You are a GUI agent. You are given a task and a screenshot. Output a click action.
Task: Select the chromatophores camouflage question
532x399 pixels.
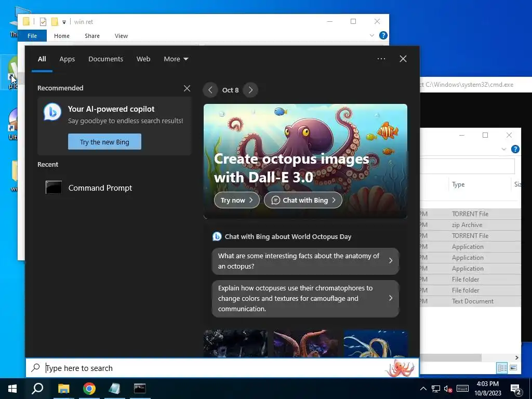(x=305, y=299)
